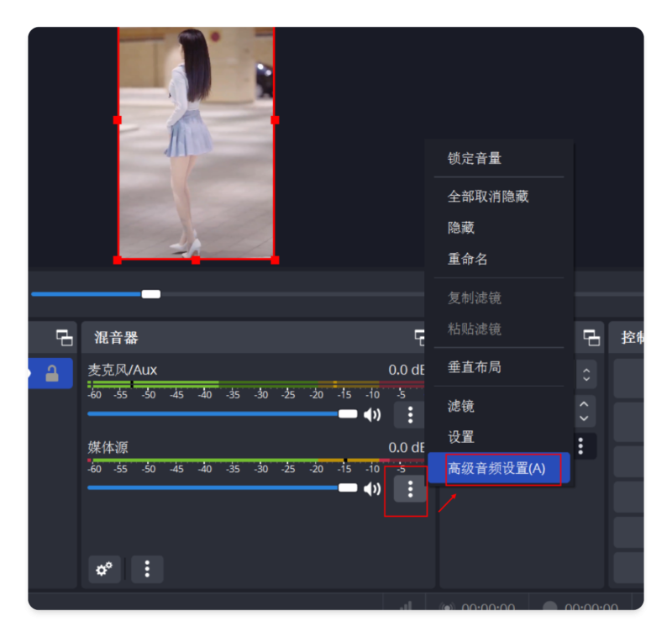Mute the 媒体源 audio speaker icon
Screen dimensions: 672x637
371,488
